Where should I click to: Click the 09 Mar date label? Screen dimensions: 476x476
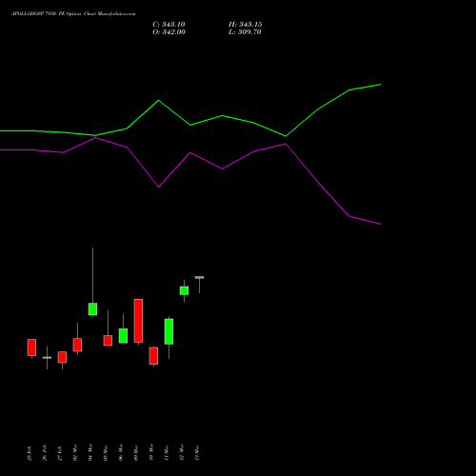click(136, 453)
